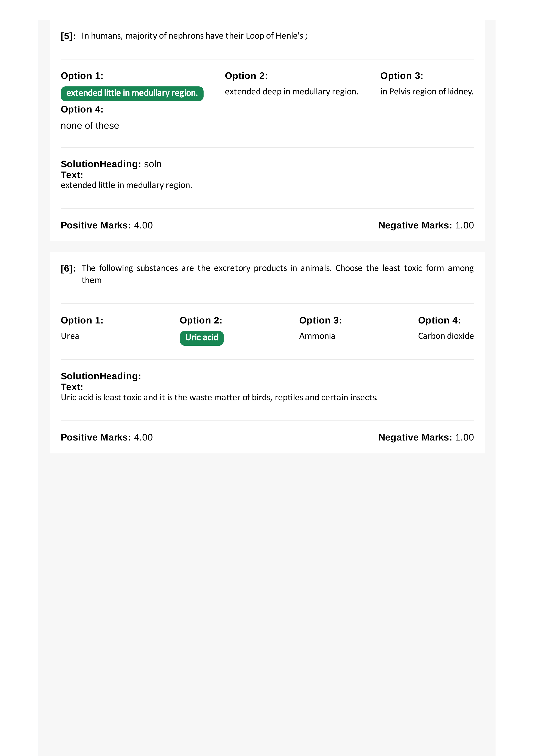Screen dimensions: 534x756
Task: Select highlighted answer 'extended little in medullary region.'
Action: pyautogui.click(x=132, y=94)
